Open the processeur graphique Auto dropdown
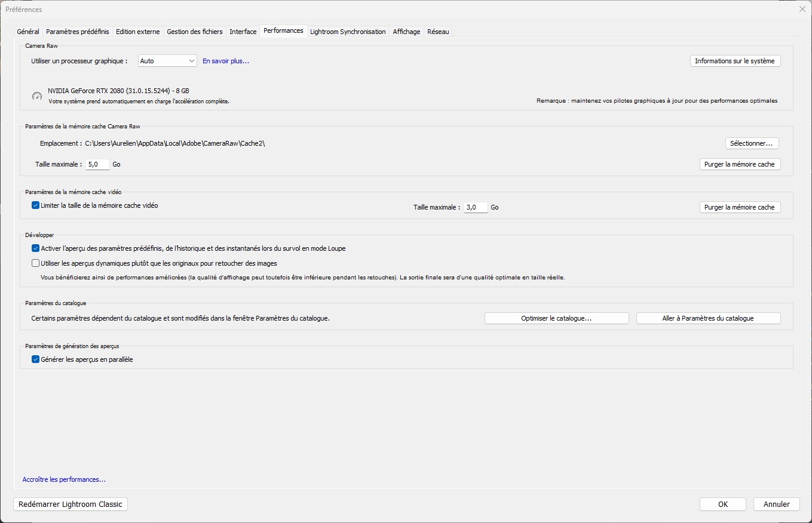The height and width of the screenshot is (523, 812). click(x=167, y=61)
